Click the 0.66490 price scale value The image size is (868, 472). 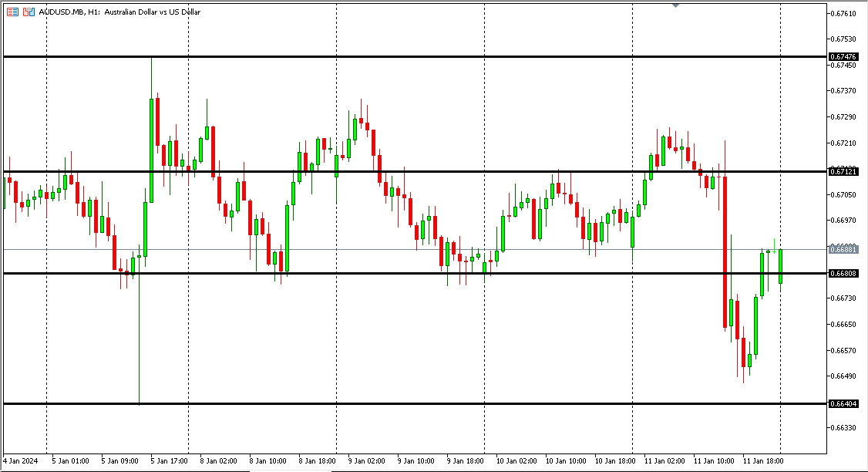(843, 376)
